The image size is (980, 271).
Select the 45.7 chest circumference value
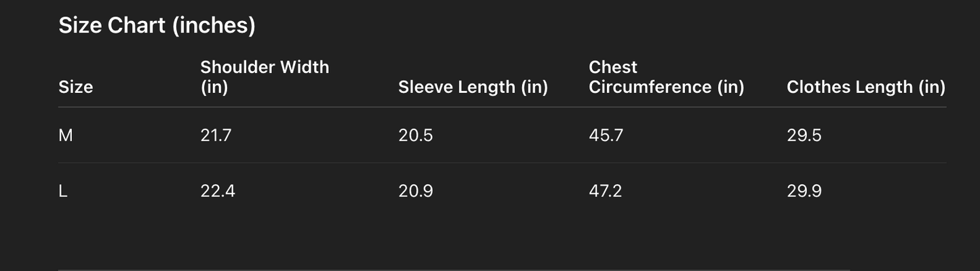606,135
